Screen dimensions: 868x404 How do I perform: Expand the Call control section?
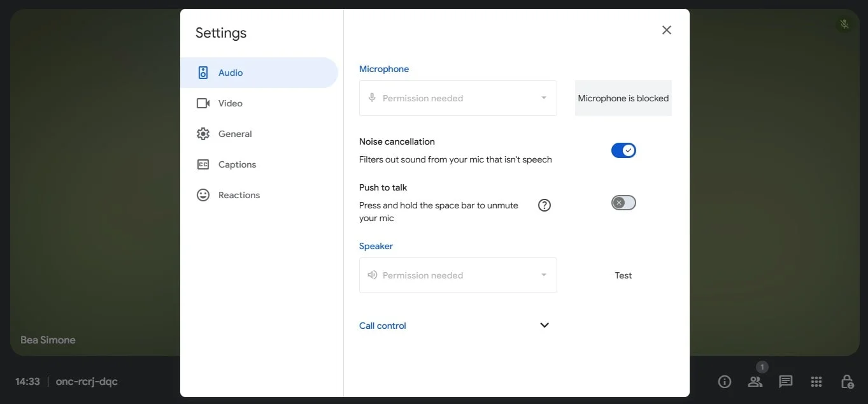pyautogui.click(x=544, y=325)
